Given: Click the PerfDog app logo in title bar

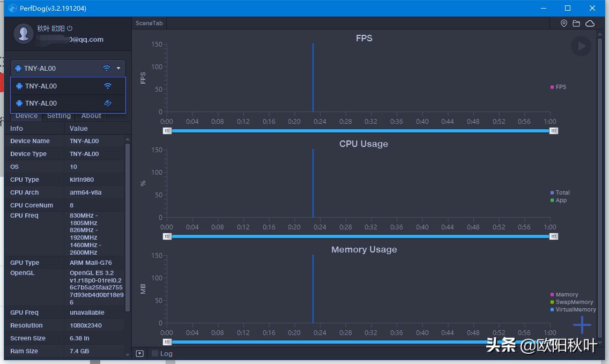Looking at the screenshot, I should pos(12,8).
